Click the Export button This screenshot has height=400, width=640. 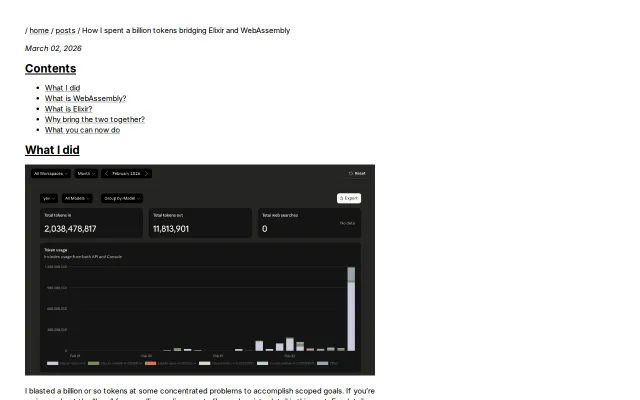click(x=349, y=198)
